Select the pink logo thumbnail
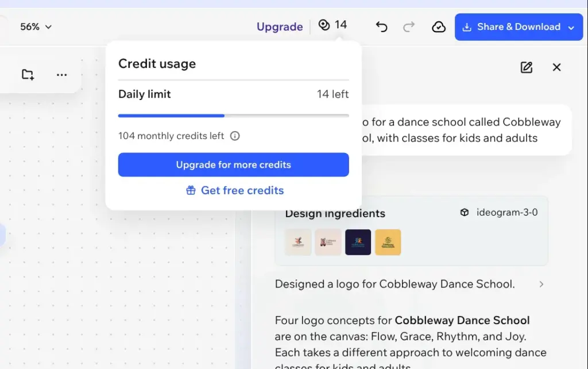 pyautogui.click(x=328, y=242)
